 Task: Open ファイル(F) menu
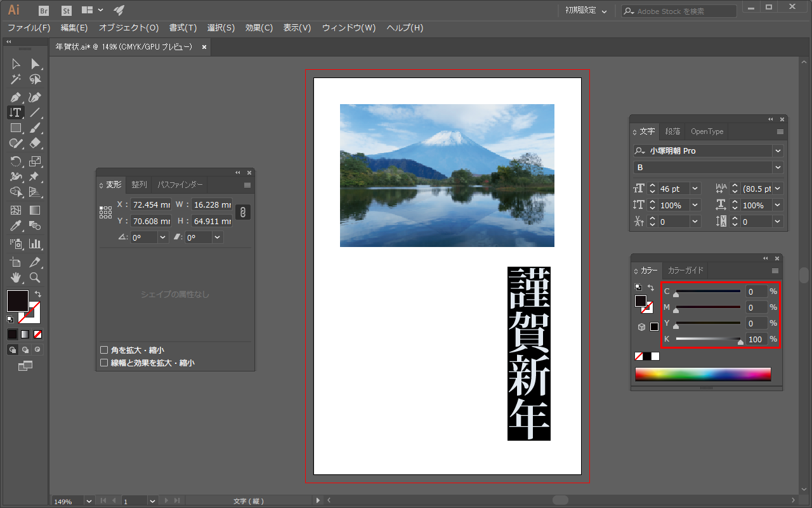tap(29, 28)
